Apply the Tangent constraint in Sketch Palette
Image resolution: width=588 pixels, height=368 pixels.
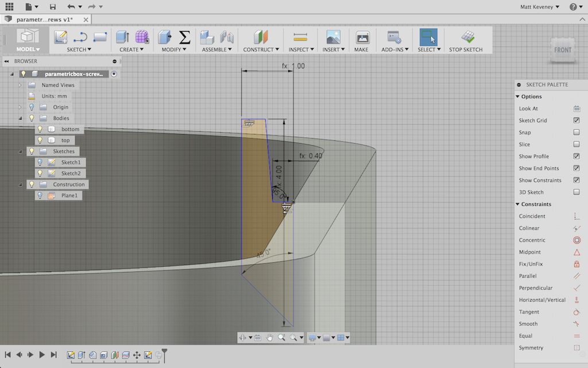(x=577, y=312)
